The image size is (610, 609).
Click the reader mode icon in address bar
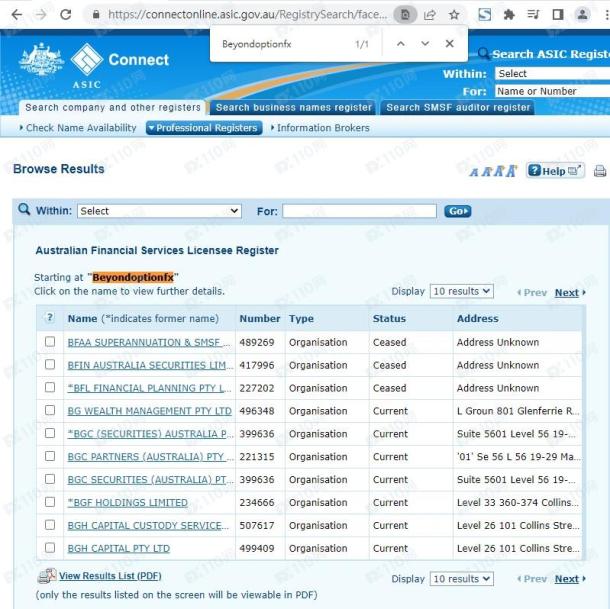pos(405,15)
